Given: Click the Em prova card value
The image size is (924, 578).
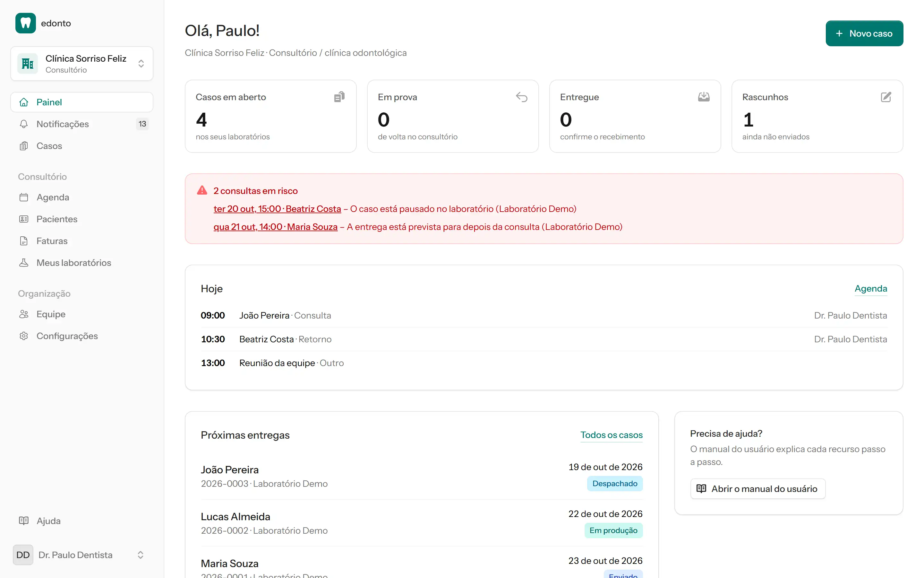Looking at the screenshot, I should tap(383, 120).
